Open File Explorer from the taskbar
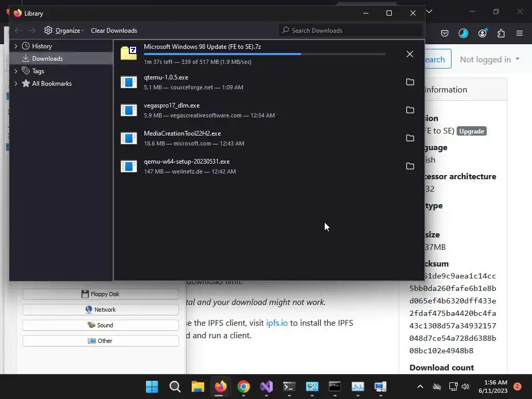532x399 pixels. pyautogui.click(x=198, y=387)
